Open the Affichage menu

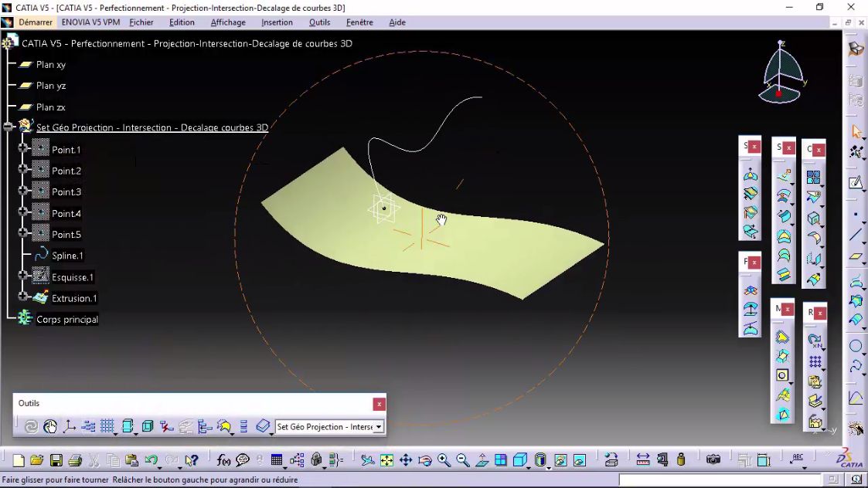(228, 22)
